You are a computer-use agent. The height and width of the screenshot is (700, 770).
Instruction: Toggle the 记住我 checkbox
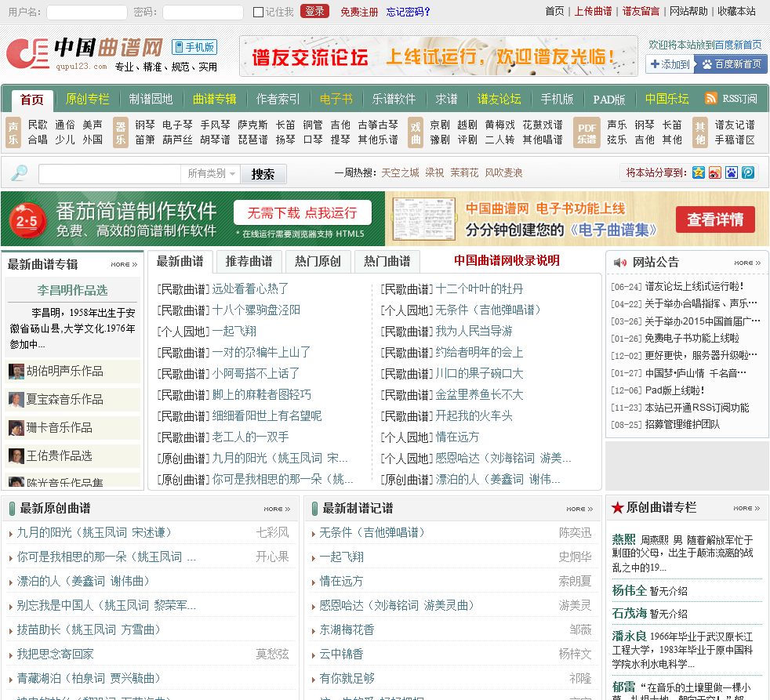tap(258, 13)
